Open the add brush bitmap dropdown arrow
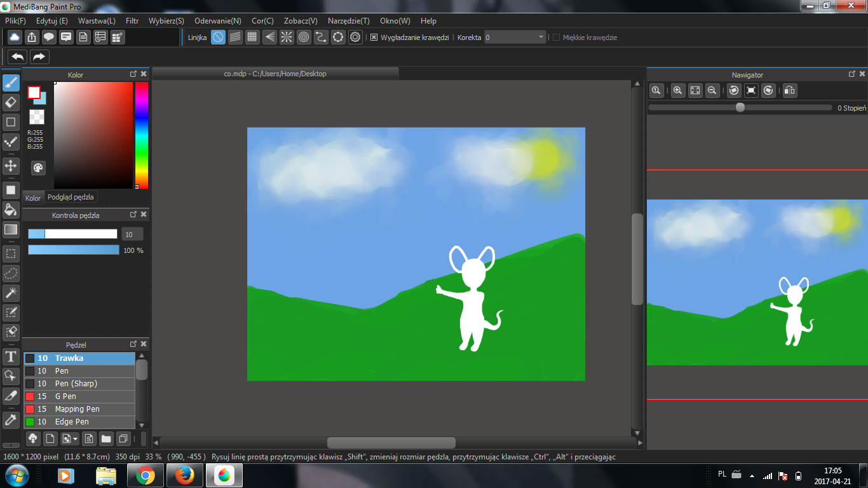 (76, 438)
